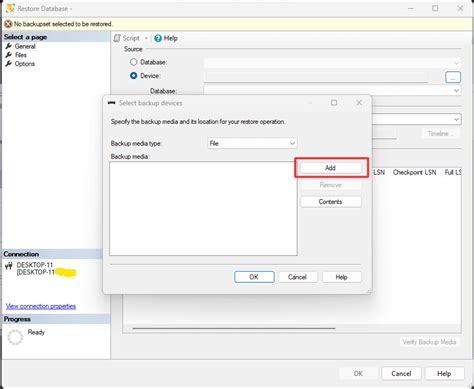This screenshot has width=474, height=389.
Task: Open Contents of backup media
Action: (330, 202)
